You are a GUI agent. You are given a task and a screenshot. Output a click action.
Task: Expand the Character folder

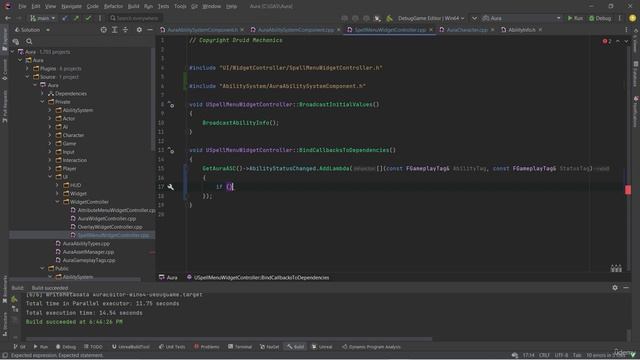click(x=50, y=135)
